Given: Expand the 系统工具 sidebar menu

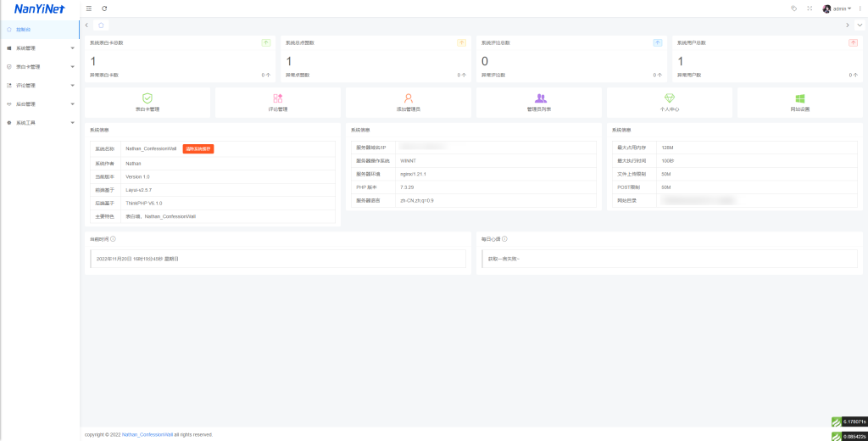Looking at the screenshot, I should pos(39,123).
